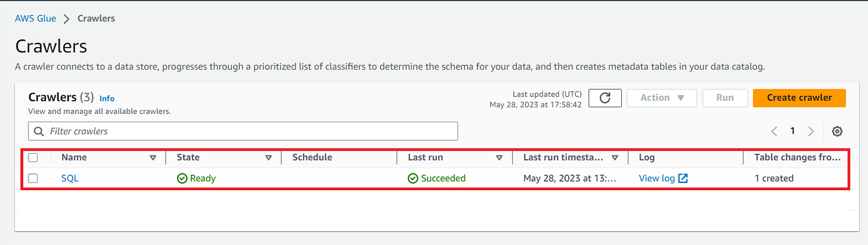Image resolution: width=868 pixels, height=245 pixels.
Task: Click the external link icon beside View log
Action: [683, 178]
